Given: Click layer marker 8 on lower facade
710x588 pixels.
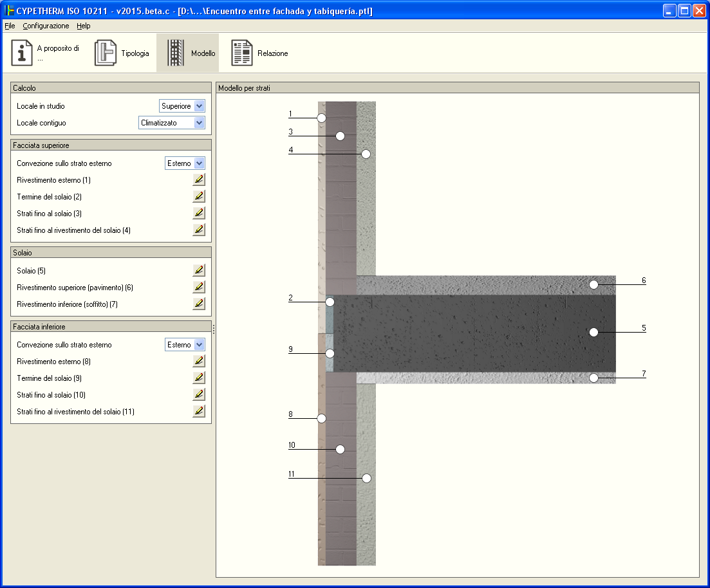Looking at the screenshot, I should tap(321, 419).
